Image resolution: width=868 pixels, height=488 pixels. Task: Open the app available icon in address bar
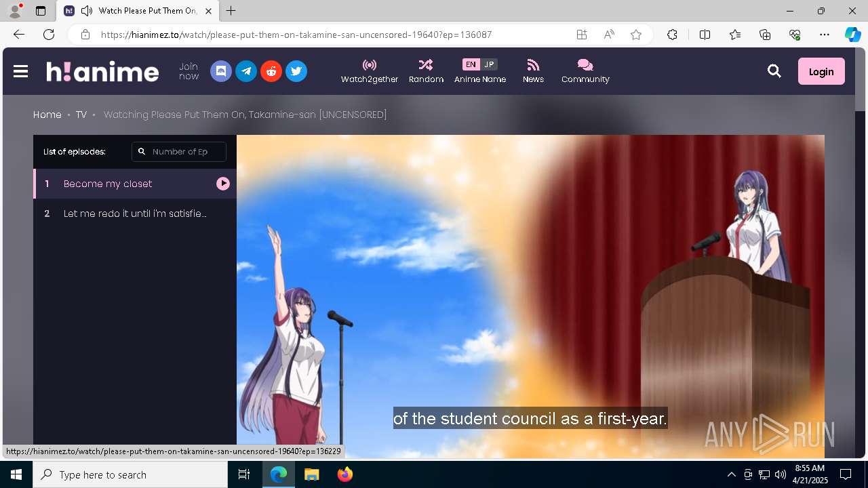582,35
